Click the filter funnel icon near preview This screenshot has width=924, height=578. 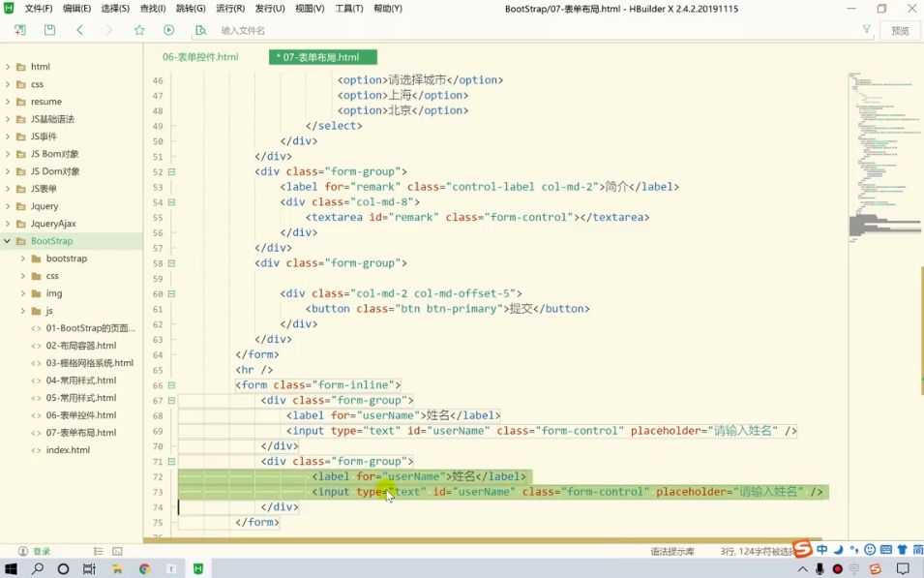pyautogui.click(x=866, y=29)
